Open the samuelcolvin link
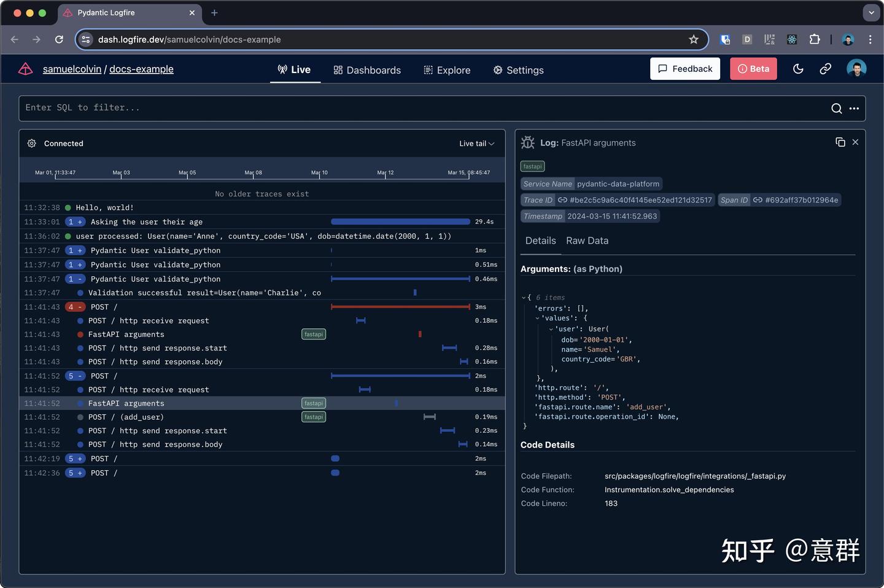This screenshot has width=884, height=588. 72,69
